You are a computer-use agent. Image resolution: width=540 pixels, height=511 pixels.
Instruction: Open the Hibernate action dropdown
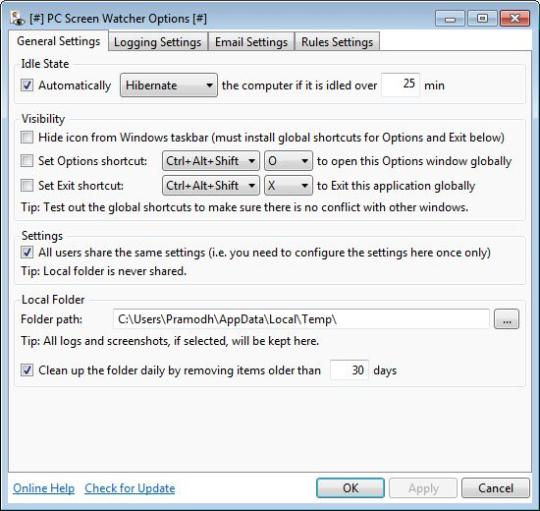coord(169,85)
